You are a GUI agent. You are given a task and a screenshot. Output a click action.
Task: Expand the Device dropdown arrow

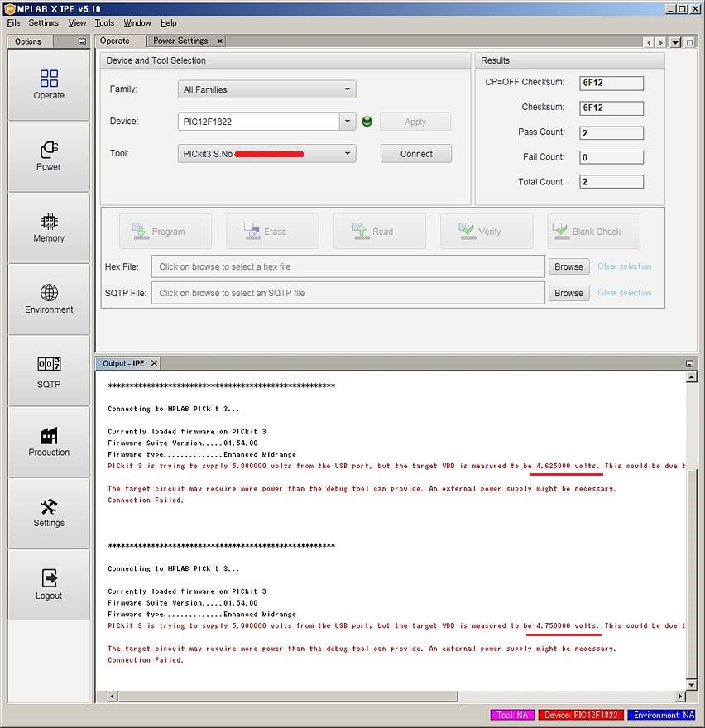(348, 122)
